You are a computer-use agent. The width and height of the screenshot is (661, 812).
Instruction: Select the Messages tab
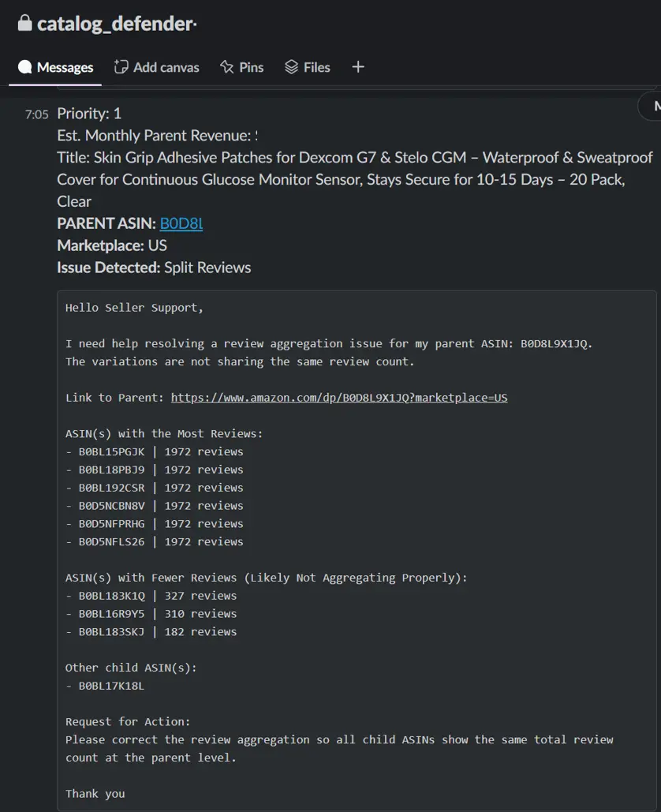coord(54,67)
